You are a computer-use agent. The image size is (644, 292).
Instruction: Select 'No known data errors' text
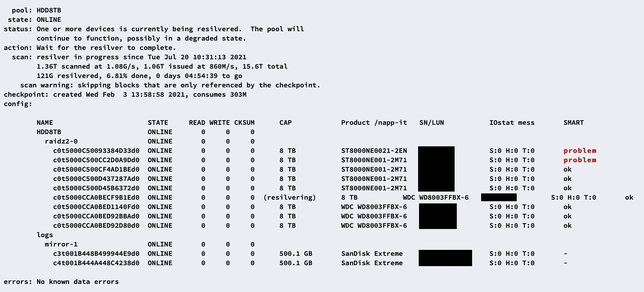coord(78,282)
